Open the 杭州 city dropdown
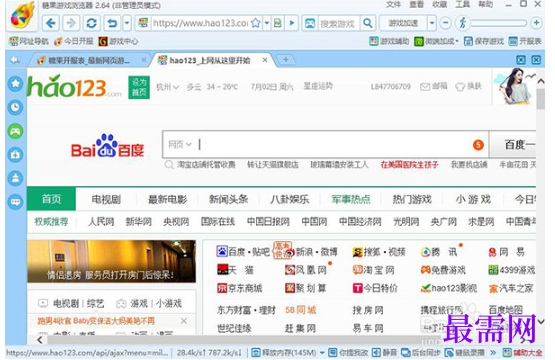 tap(167, 87)
